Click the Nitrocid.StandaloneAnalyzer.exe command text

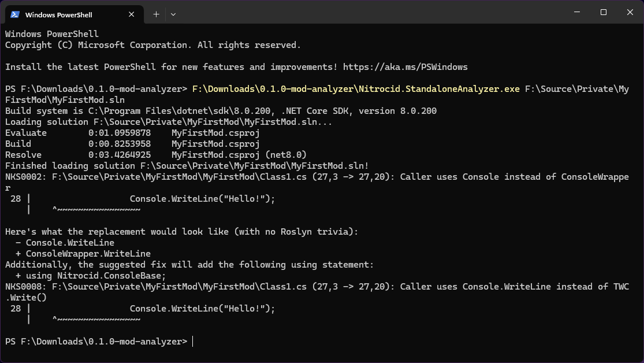[355, 89]
